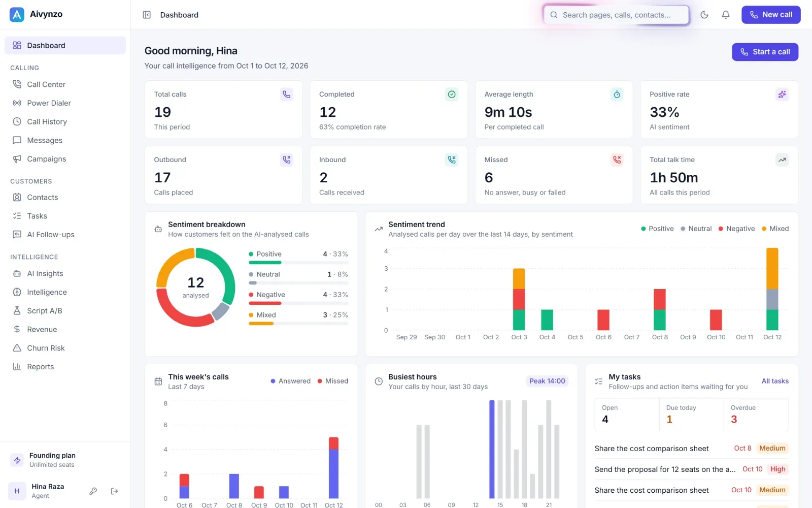Open the Overdue tasks tile
This screenshot has width=812, height=508.
click(756, 415)
